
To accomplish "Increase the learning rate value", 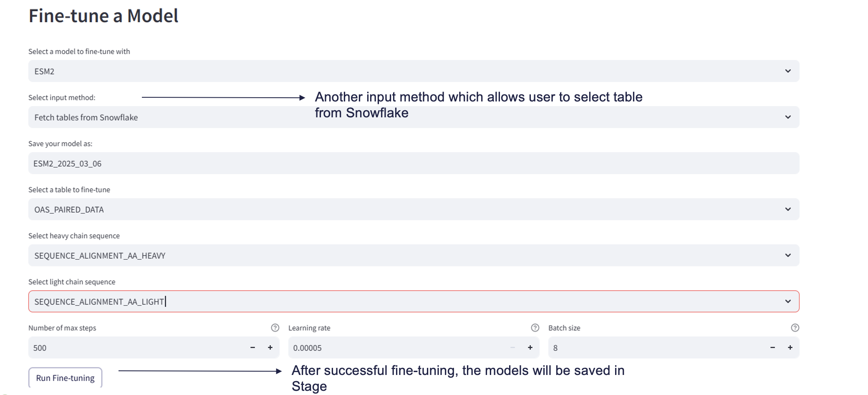I will (530, 347).
